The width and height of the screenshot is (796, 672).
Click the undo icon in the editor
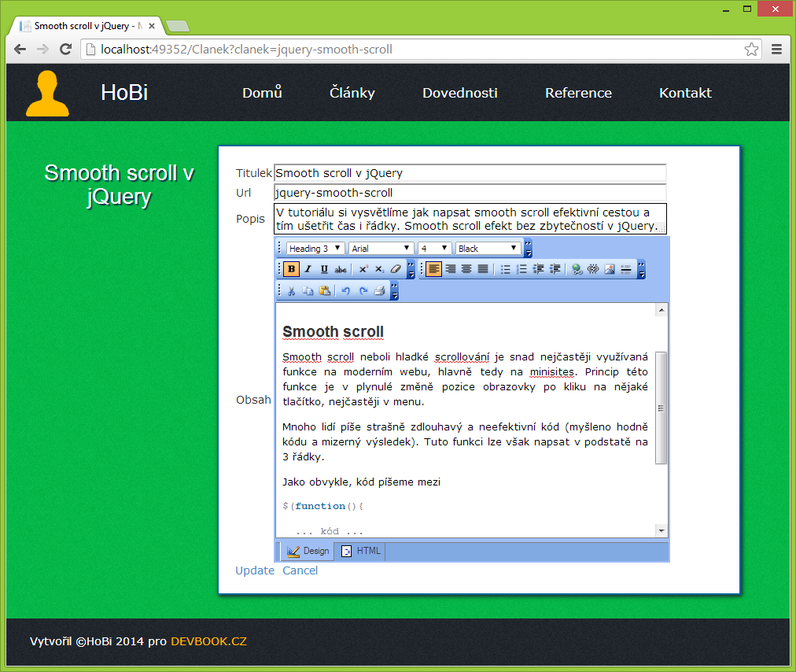[x=348, y=290]
